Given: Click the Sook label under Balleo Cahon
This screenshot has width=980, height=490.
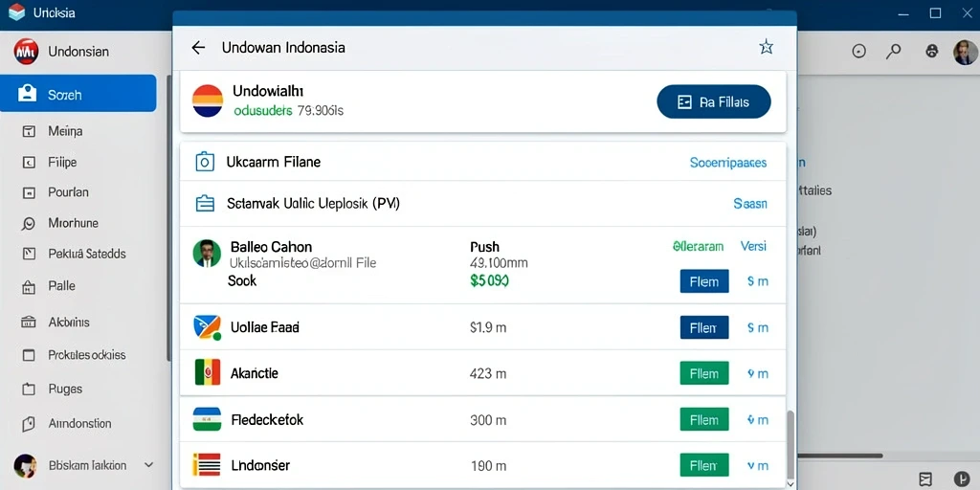Looking at the screenshot, I should (242, 281).
